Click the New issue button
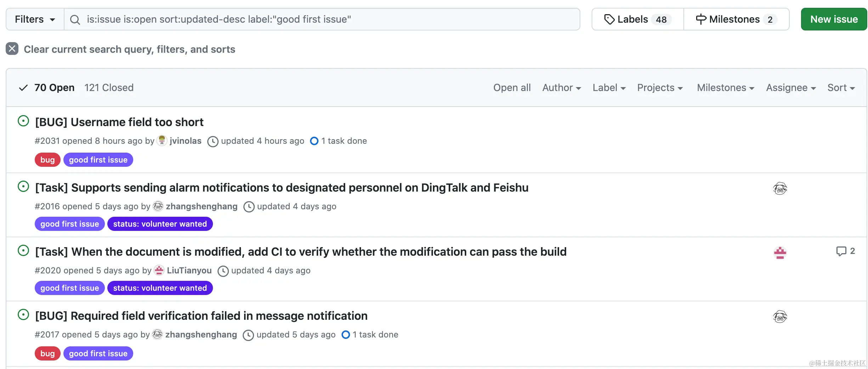 point(834,19)
